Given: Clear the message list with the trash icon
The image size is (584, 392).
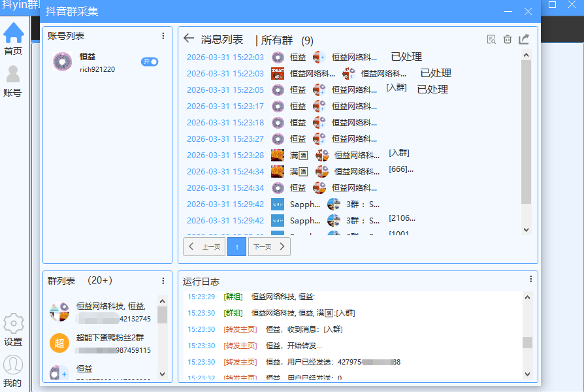Looking at the screenshot, I should point(508,39).
